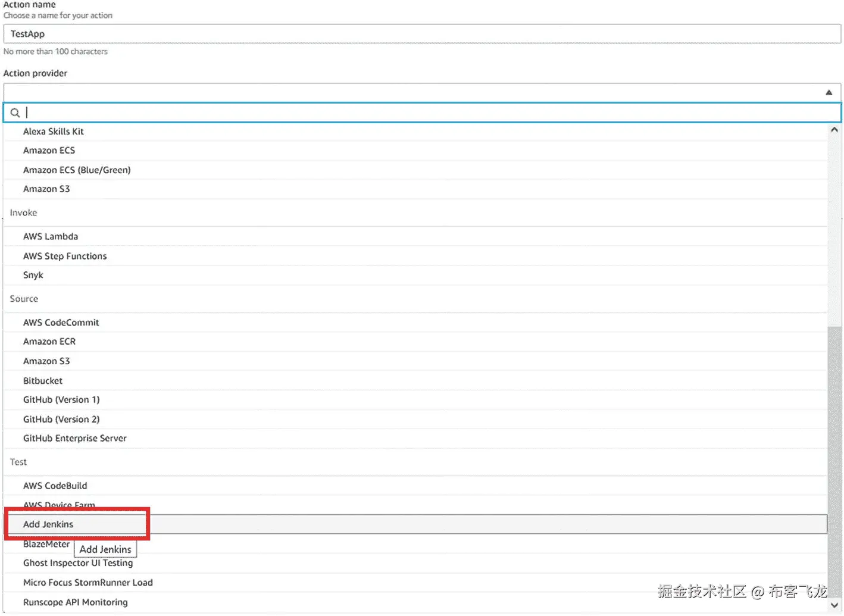Pick Amazon S3 above the Invoke group
This screenshot has height=616, width=844.
point(415,189)
